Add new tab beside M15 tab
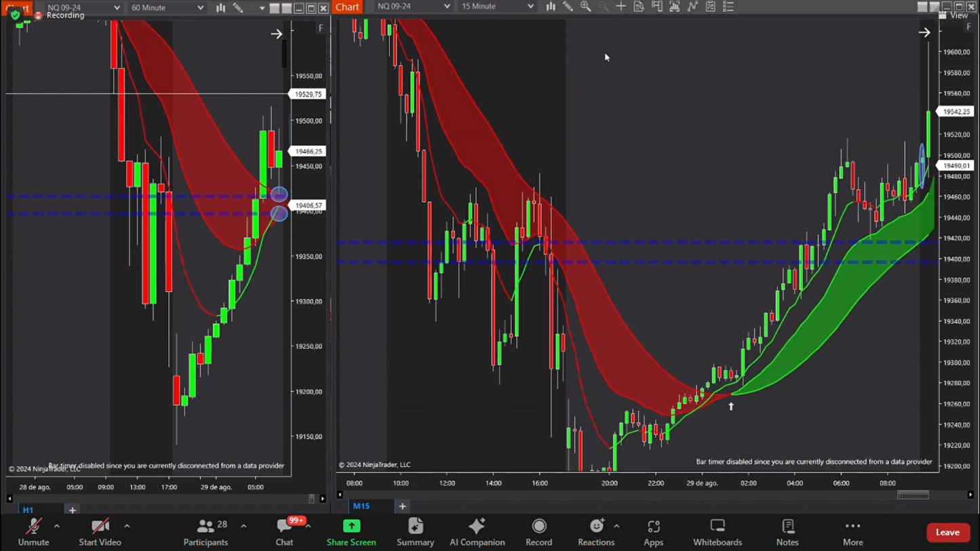Screen dimensions: 980x551 402,506
